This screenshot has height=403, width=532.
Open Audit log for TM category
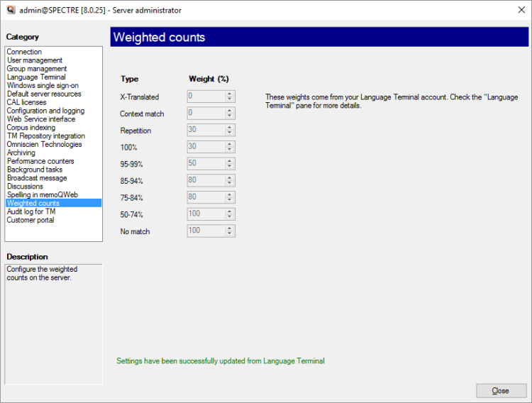(31, 211)
